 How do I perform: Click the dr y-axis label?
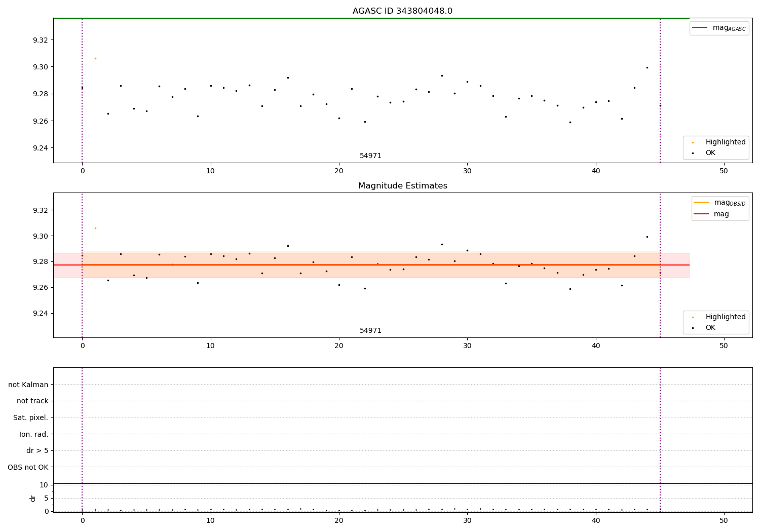33,498
